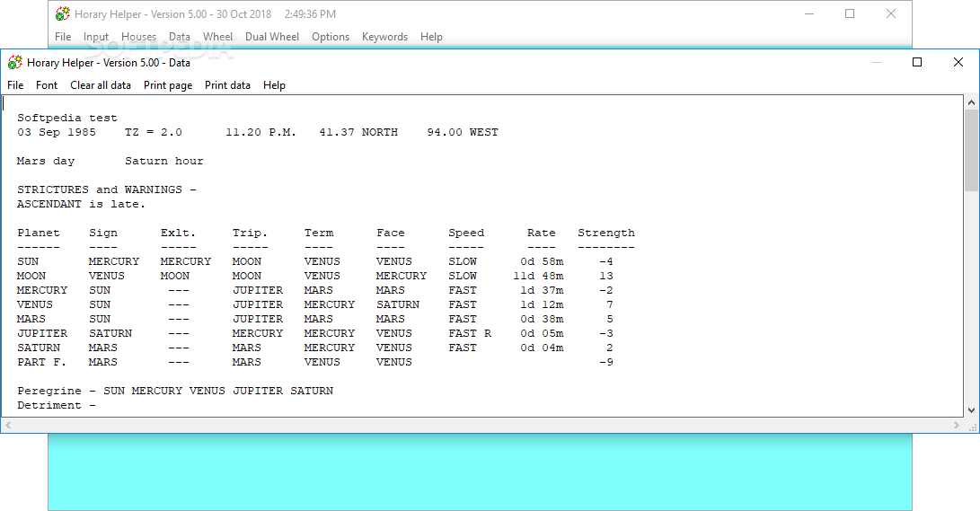Click the 'Trip.' column header
Screen dimensions: 980x511
[250, 233]
